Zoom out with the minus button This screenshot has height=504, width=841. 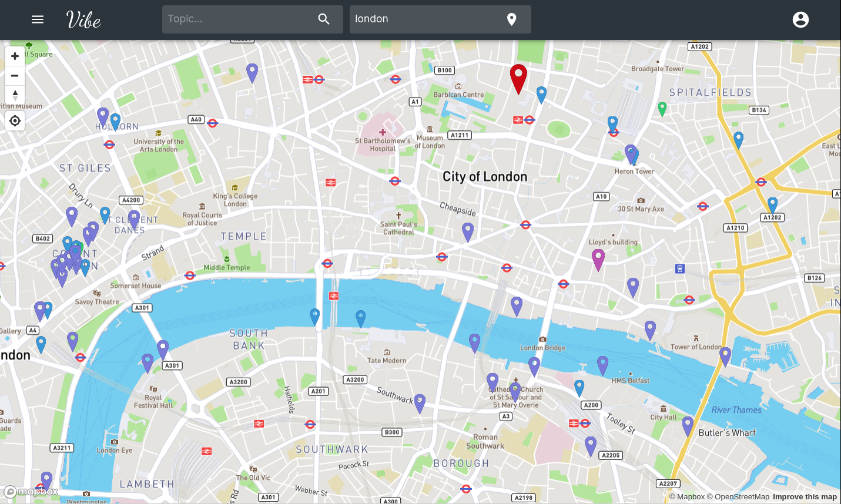(15, 76)
